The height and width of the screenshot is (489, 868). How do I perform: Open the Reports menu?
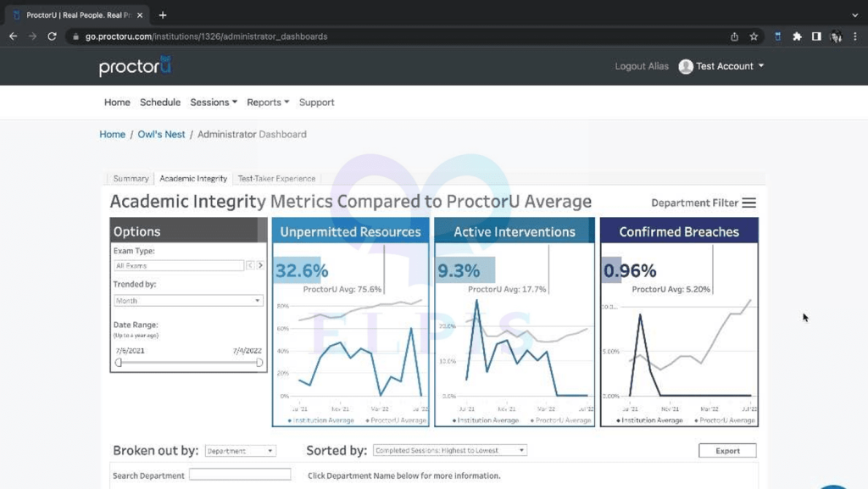tap(268, 103)
